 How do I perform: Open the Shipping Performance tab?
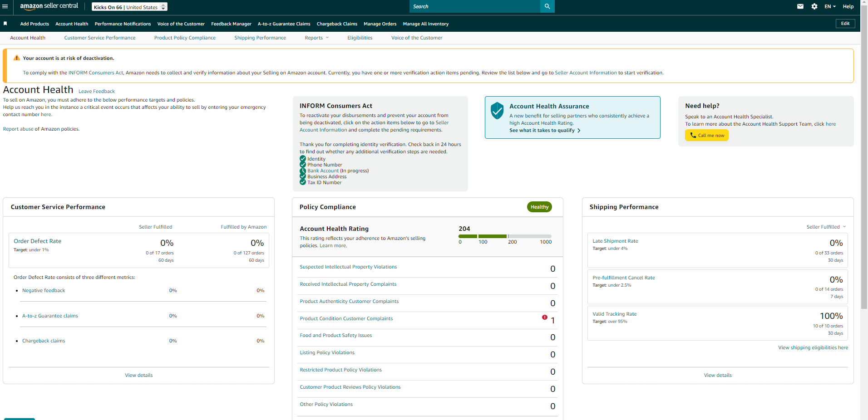[260, 38]
